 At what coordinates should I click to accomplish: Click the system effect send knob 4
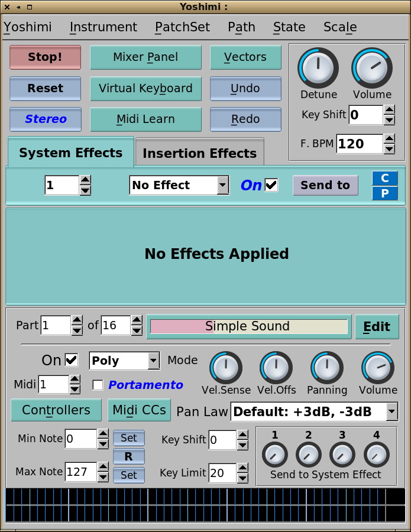(377, 455)
